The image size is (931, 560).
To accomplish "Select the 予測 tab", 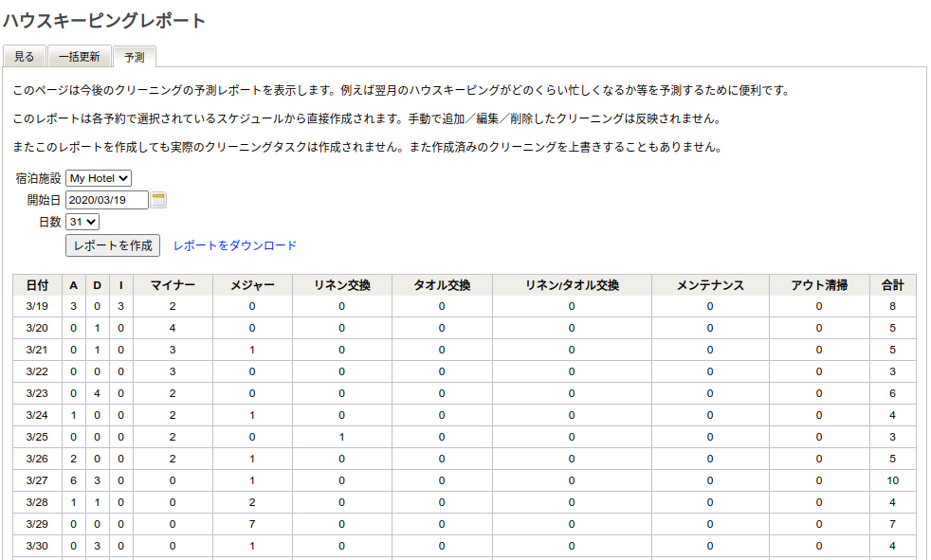I will pos(134,57).
